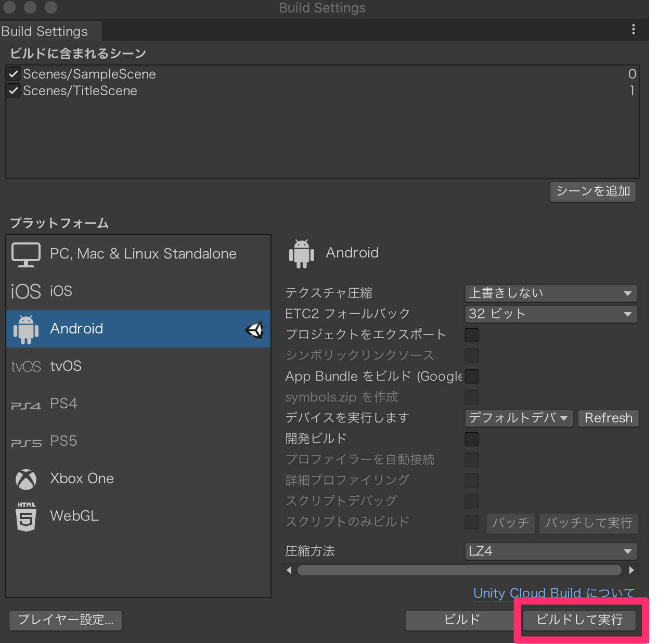Select Xbox One platform row
Viewport: 671px width, 644px height.
138,479
